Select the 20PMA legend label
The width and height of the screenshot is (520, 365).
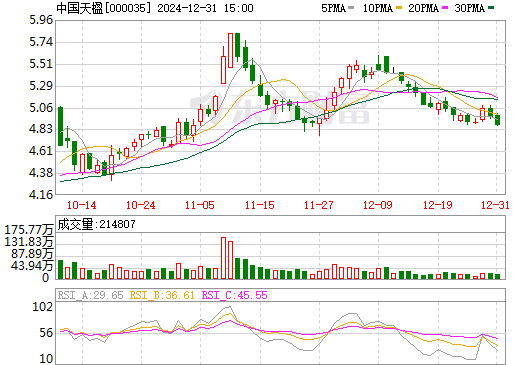423,8
